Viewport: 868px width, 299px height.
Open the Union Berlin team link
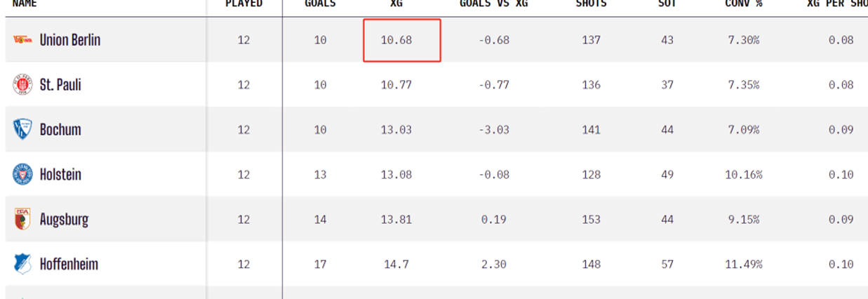click(x=69, y=40)
